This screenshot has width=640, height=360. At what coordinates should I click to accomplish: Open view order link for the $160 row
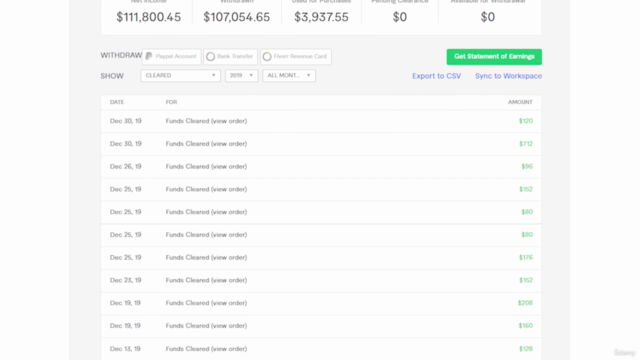(x=229, y=326)
